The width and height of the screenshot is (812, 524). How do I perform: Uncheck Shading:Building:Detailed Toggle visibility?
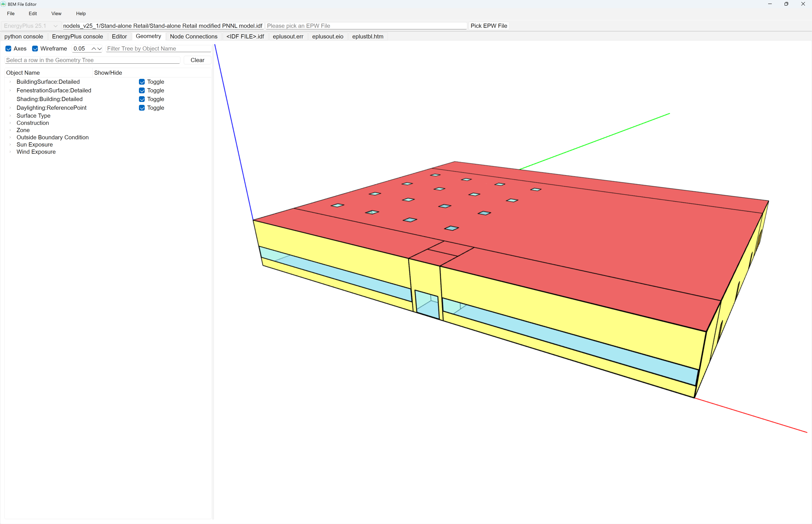142,99
